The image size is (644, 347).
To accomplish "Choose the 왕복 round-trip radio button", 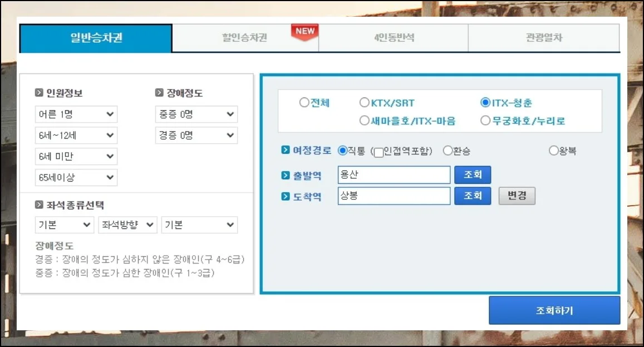I will click(x=554, y=150).
